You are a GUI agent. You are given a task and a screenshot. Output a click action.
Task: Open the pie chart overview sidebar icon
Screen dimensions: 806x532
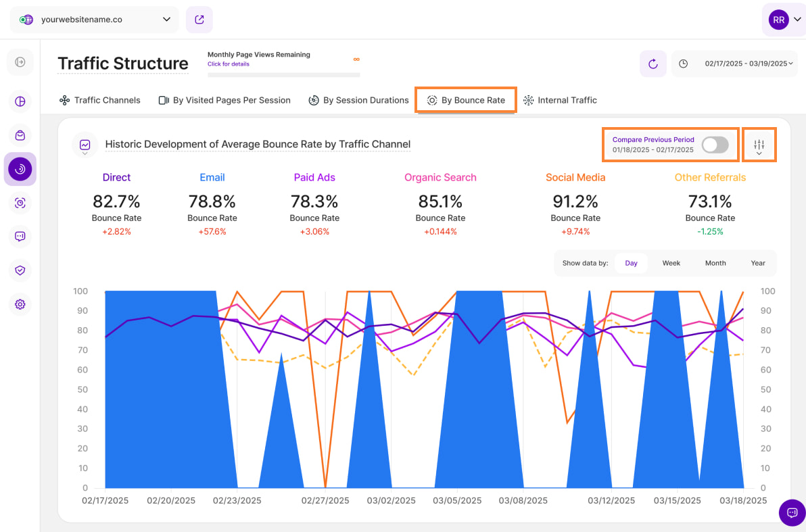pos(20,101)
